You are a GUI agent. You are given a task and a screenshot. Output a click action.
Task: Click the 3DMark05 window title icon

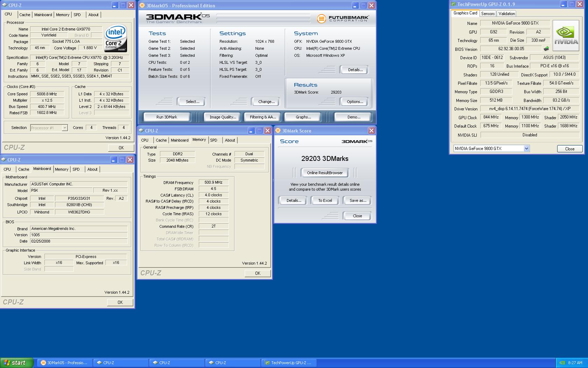coord(142,5)
